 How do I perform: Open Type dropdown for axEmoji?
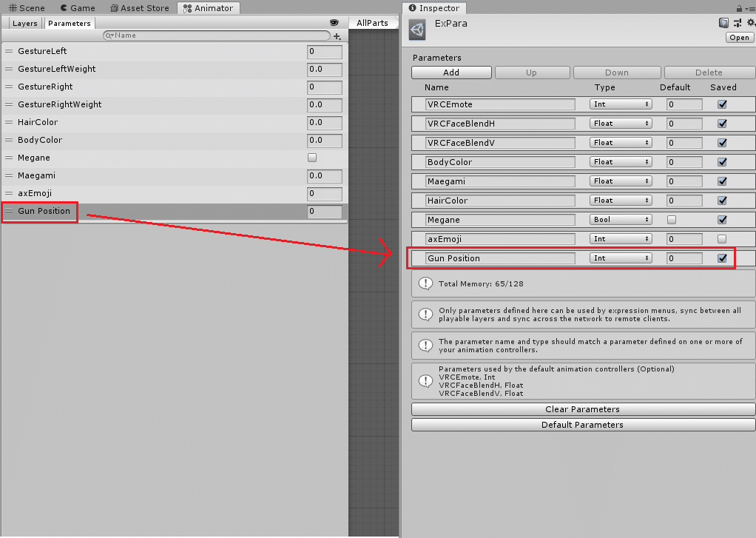click(x=621, y=239)
